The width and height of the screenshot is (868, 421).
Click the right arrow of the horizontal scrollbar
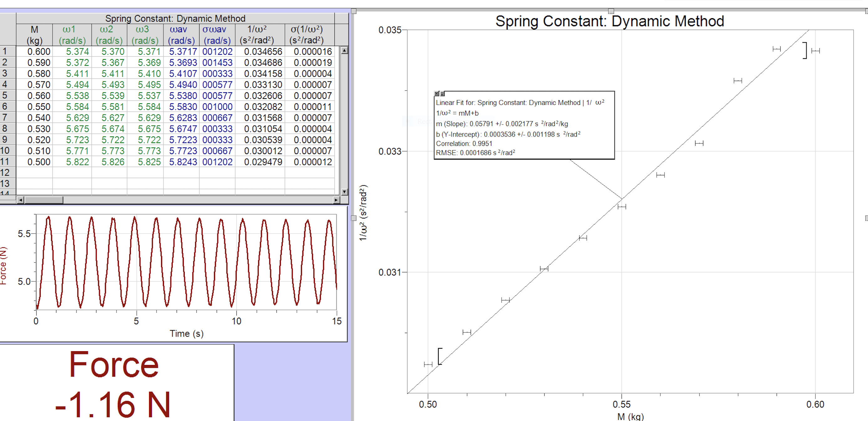[336, 200]
